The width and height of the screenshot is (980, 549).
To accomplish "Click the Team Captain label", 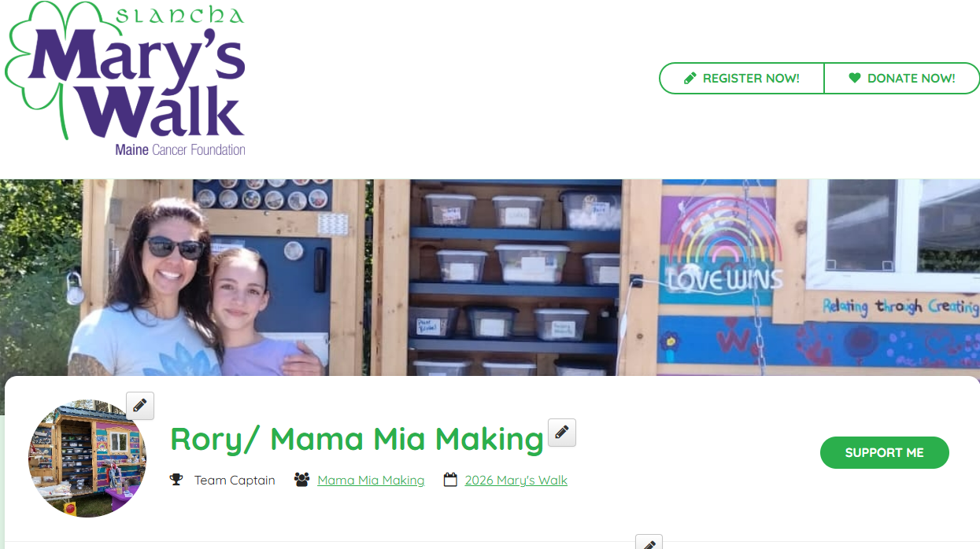I will click(235, 480).
